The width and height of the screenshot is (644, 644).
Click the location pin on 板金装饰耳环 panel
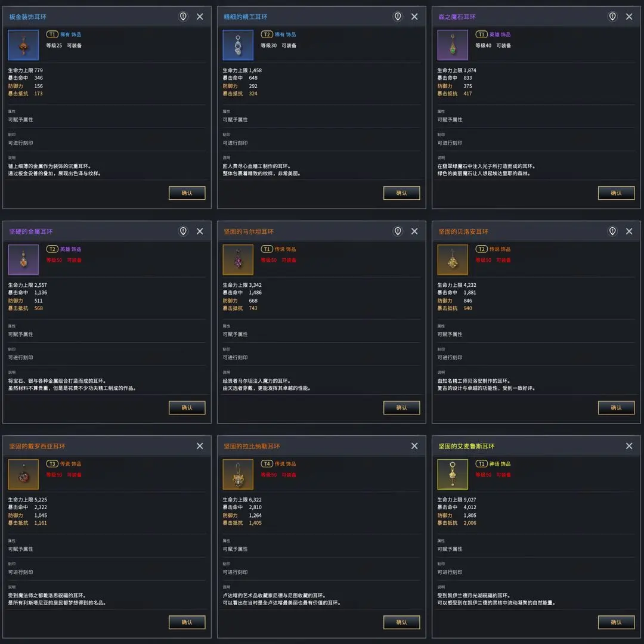click(x=183, y=17)
